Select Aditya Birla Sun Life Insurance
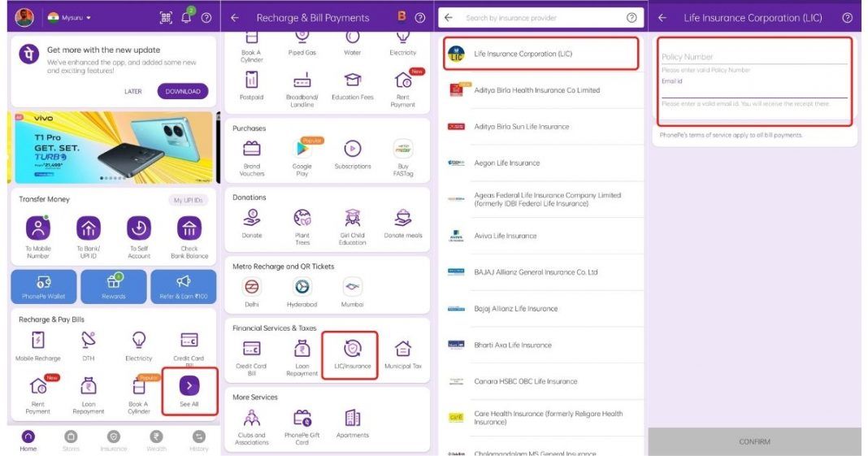 pos(541,127)
